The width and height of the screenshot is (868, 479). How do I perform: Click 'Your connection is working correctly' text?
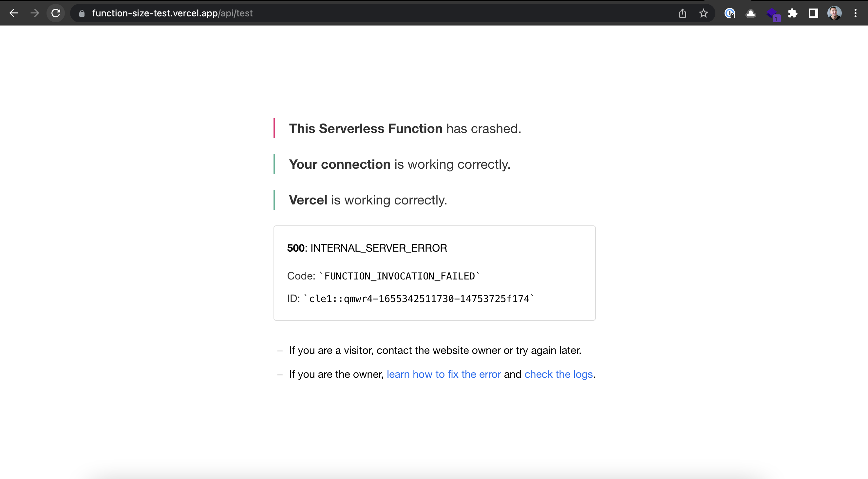(x=400, y=164)
